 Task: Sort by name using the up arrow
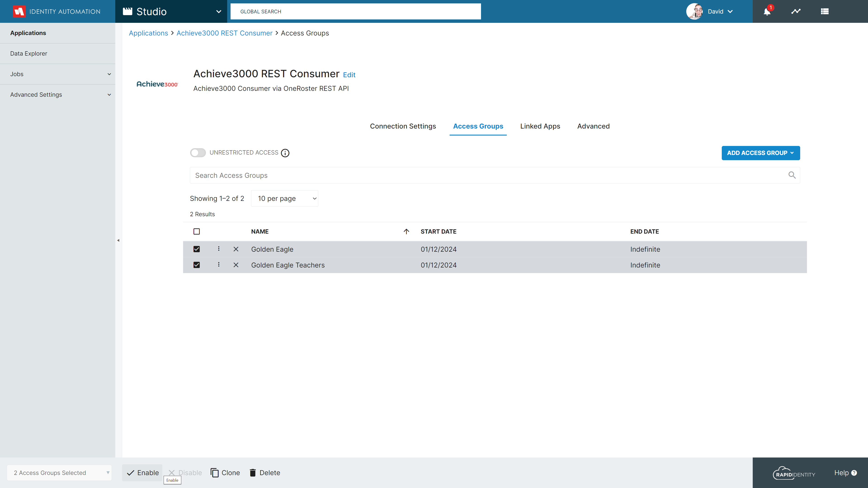(406, 231)
